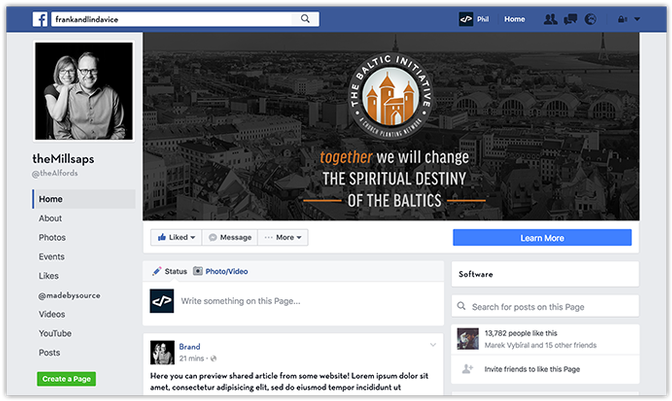The height and width of the screenshot is (401, 672).
Task: Open Phil's profile name link
Action: 483,19
